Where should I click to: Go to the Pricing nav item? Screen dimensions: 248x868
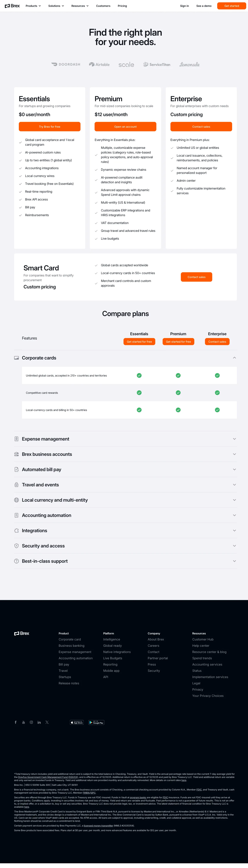coord(122,6)
